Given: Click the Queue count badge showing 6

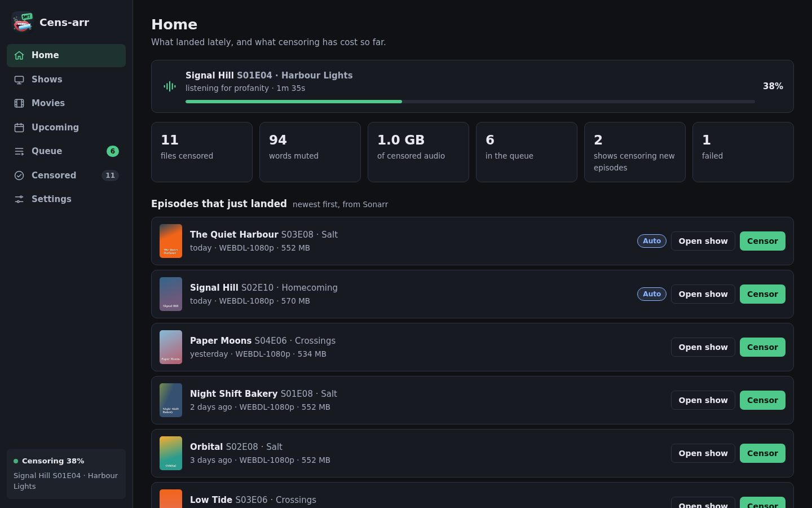Looking at the screenshot, I should [x=113, y=151].
